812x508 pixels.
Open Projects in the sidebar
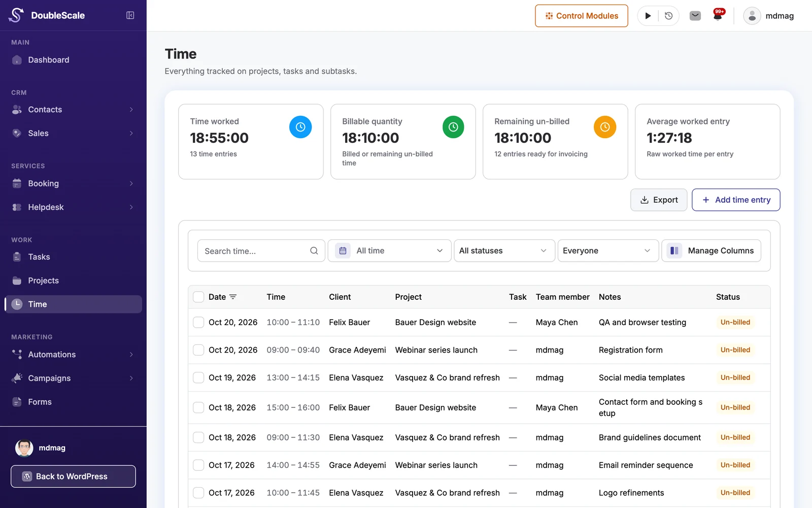(73, 280)
